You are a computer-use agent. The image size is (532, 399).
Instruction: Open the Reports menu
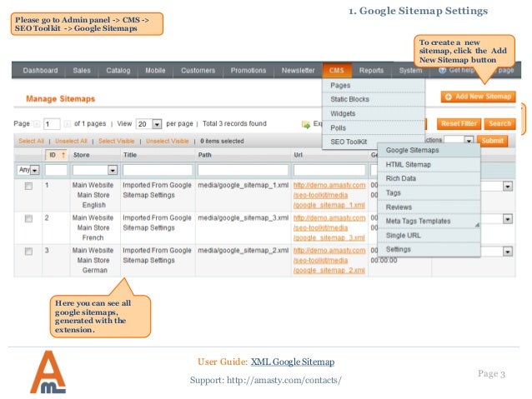(x=371, y=71)
